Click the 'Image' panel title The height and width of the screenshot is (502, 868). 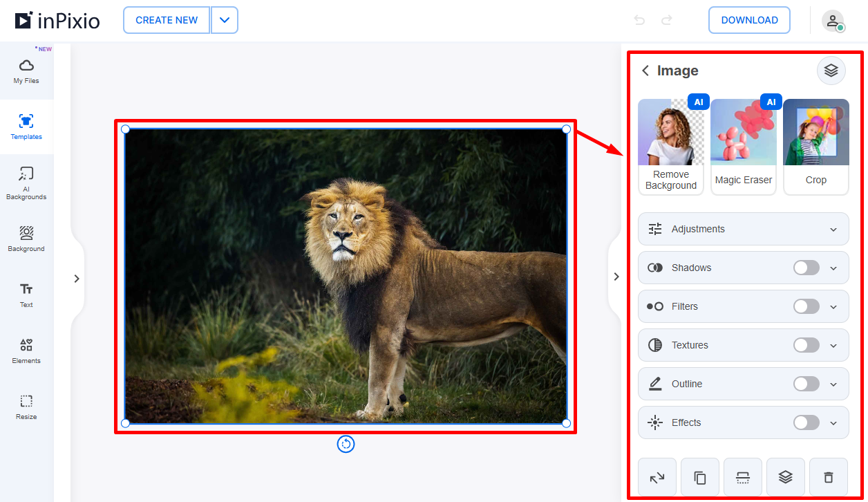(x=677, y=71)
